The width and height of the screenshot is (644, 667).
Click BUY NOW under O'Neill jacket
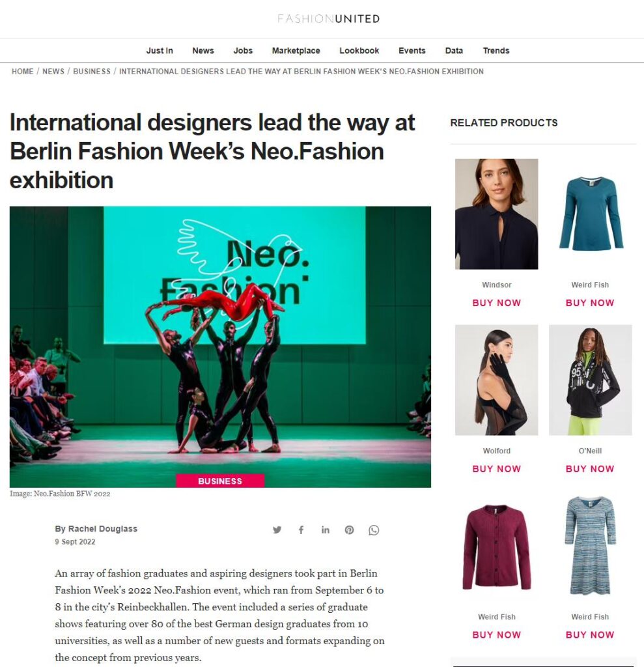coord(590,469)
